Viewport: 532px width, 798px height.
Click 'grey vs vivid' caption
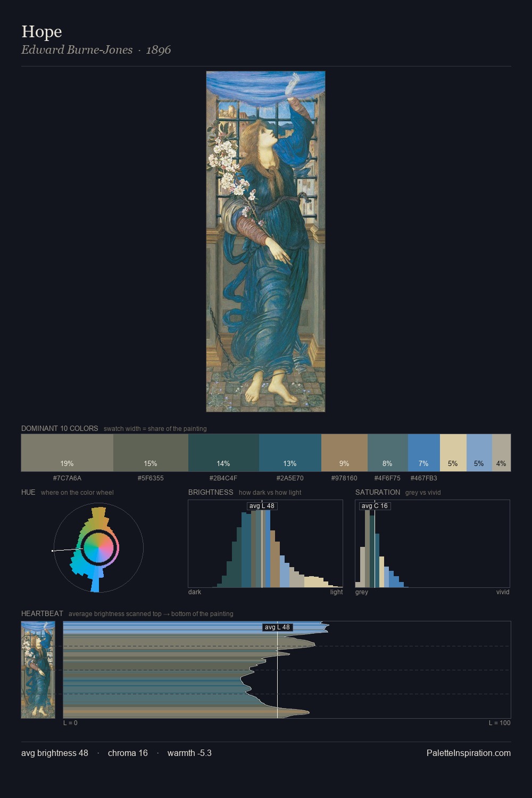(423, 493)
